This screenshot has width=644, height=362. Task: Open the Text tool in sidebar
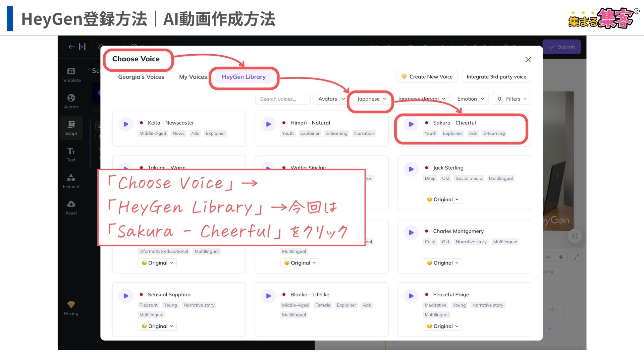(x=71, y=154)
